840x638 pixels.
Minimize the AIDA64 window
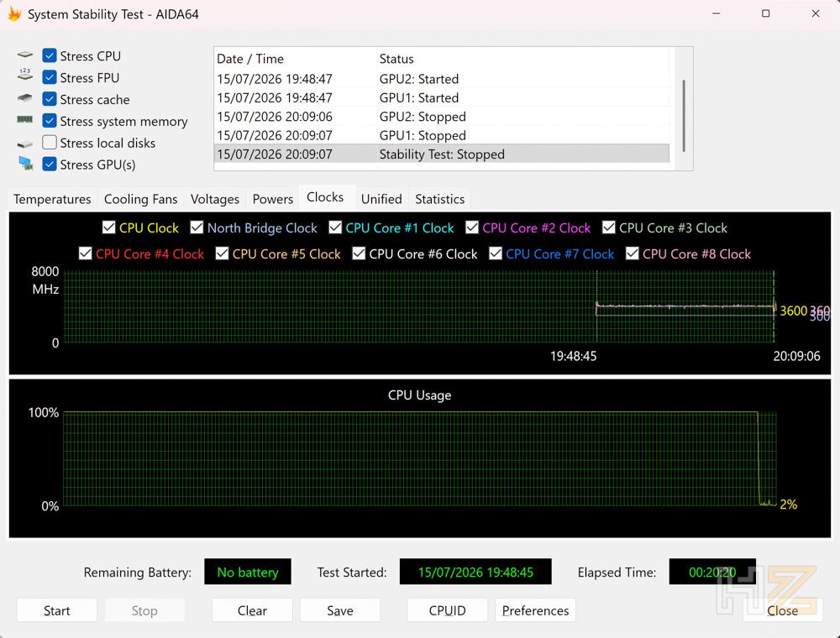coord(717,14)
